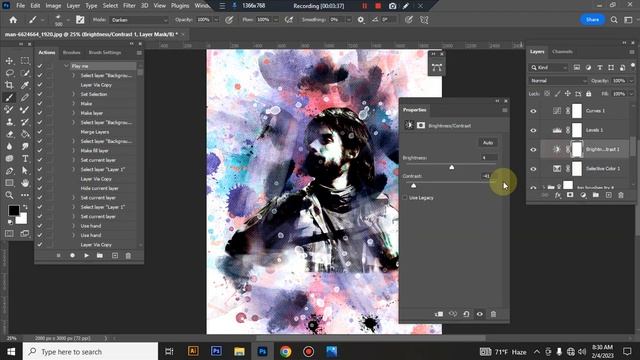The width and height of the screenshot is (640, 360).
Task: Select the Zoom tool
Action: pyautogui.click(x=9, y=195)
